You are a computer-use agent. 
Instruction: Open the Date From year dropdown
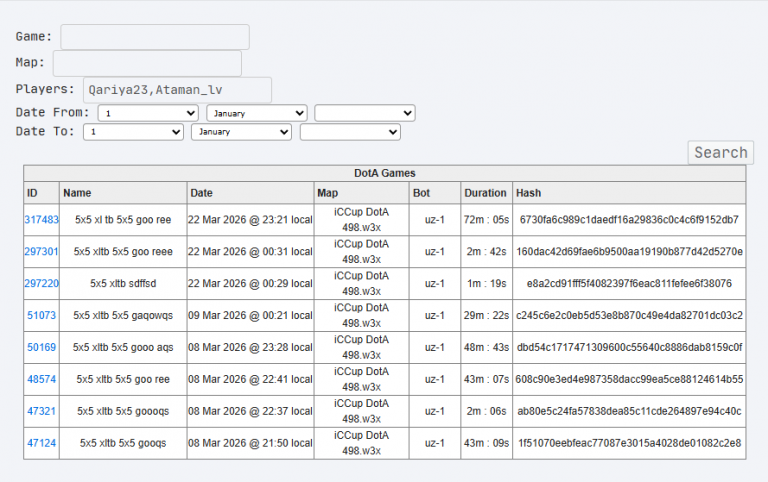pyautogui.click(x=365, y=113)
